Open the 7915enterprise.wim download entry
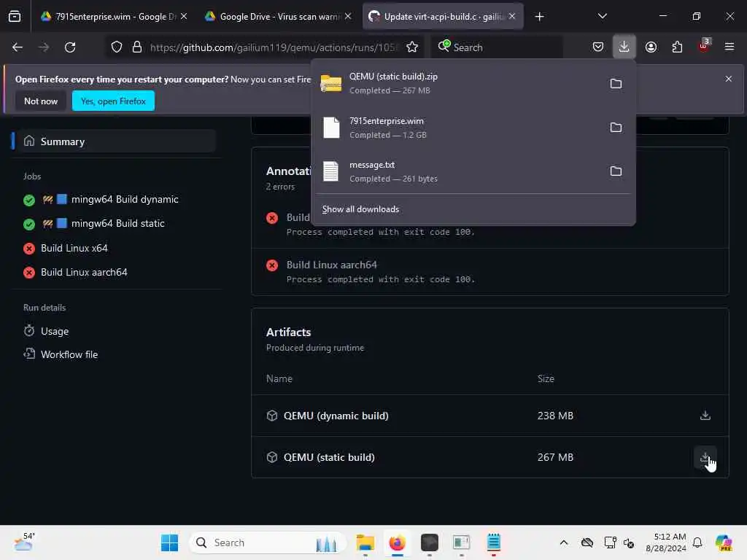747x560 pixels. click(457, 128)
